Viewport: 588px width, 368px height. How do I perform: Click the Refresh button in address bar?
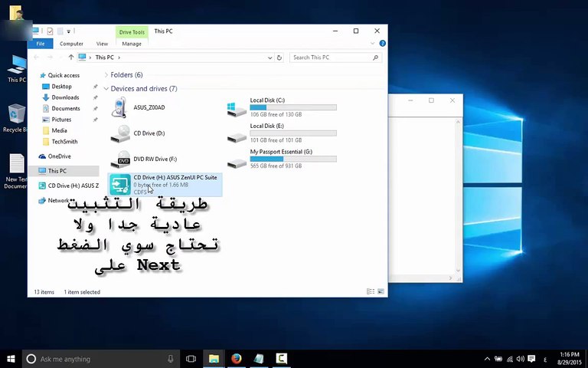tap(279, 58)
